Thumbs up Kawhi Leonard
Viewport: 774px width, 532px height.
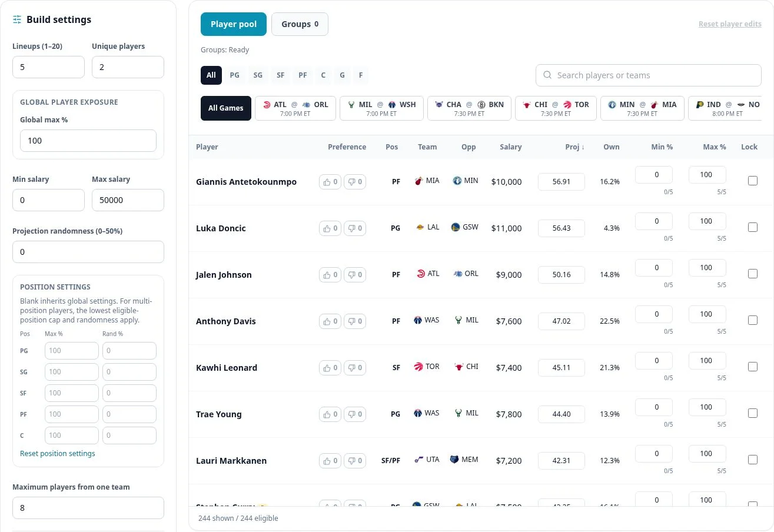(x=330, y=368)
